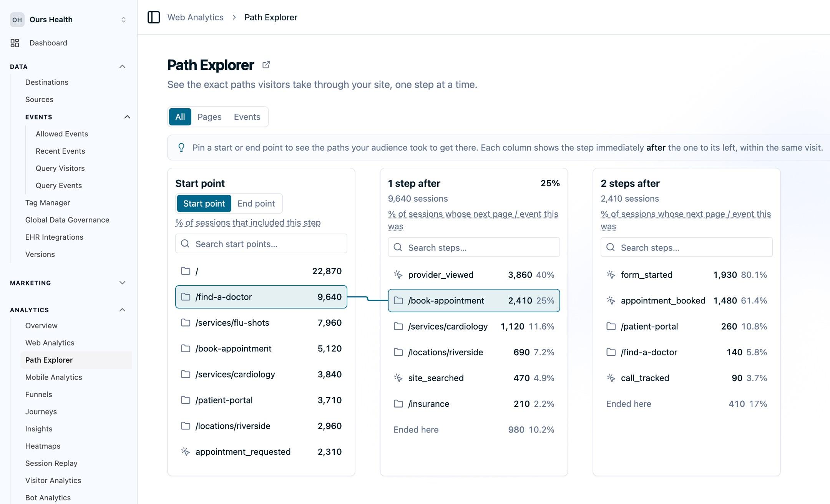Focus Search steps field in 2 steps after
The height and width of the screenshot is (504, 830).
click(x=687, y=247)
